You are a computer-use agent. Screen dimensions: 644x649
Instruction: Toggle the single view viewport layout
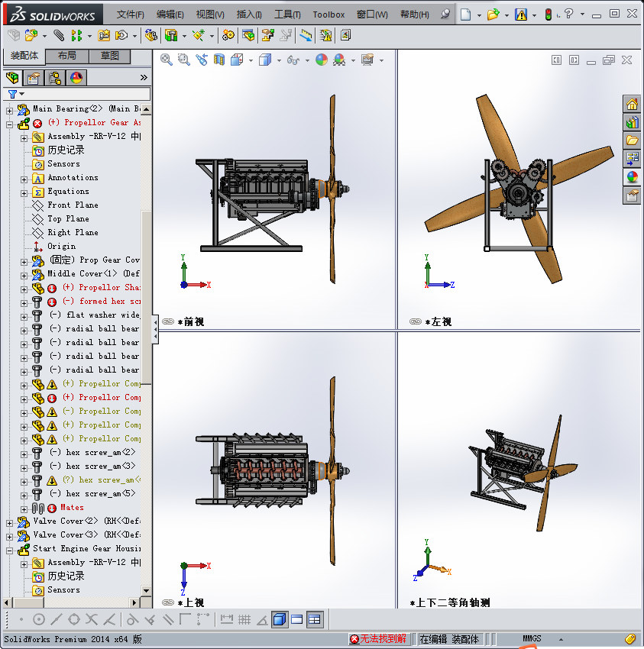280,619
